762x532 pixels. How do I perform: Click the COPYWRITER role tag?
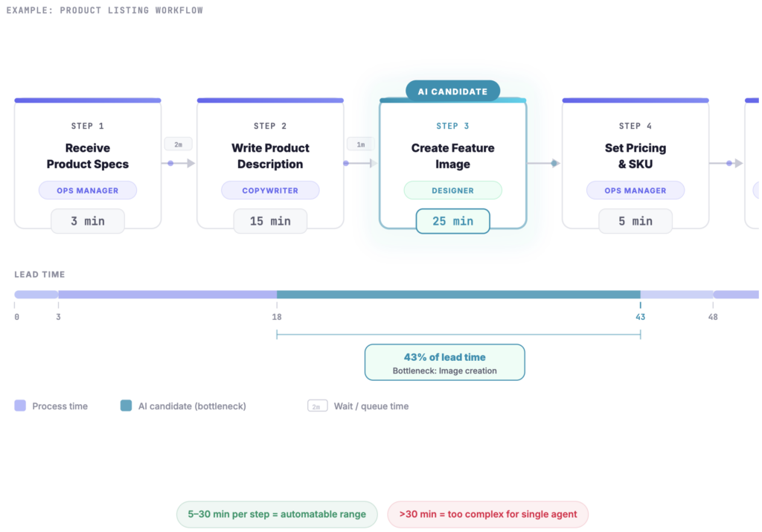(270, 190)
